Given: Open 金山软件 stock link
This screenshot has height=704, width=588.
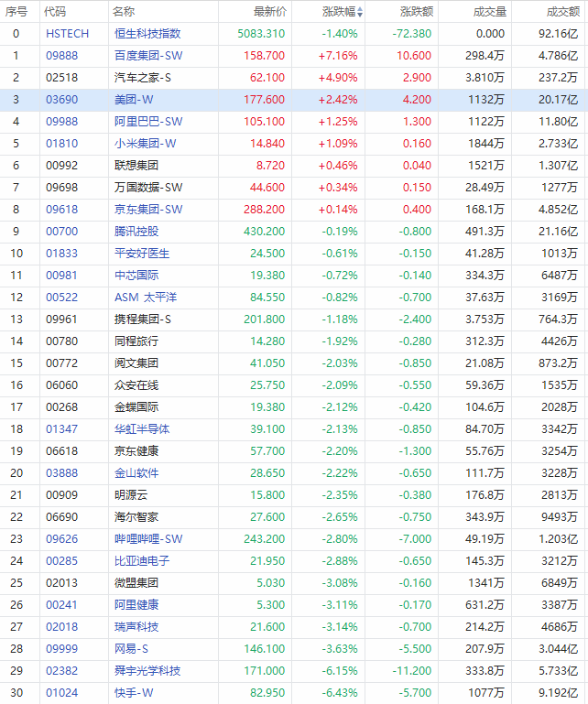Looking at the screenshot, I should pyautogui.click(x=136, y=473).
